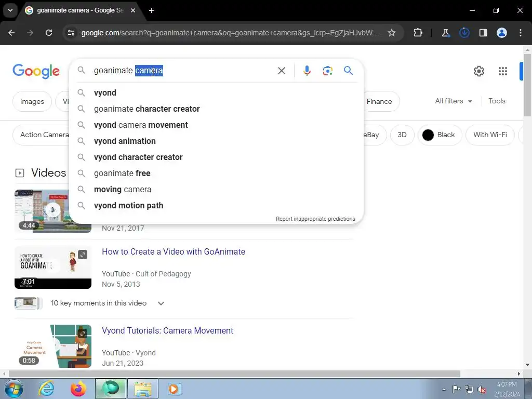The width and height of the screenshot is (532, 399).
Task: Open Google quick settings gear
Action: coord(478,71)
